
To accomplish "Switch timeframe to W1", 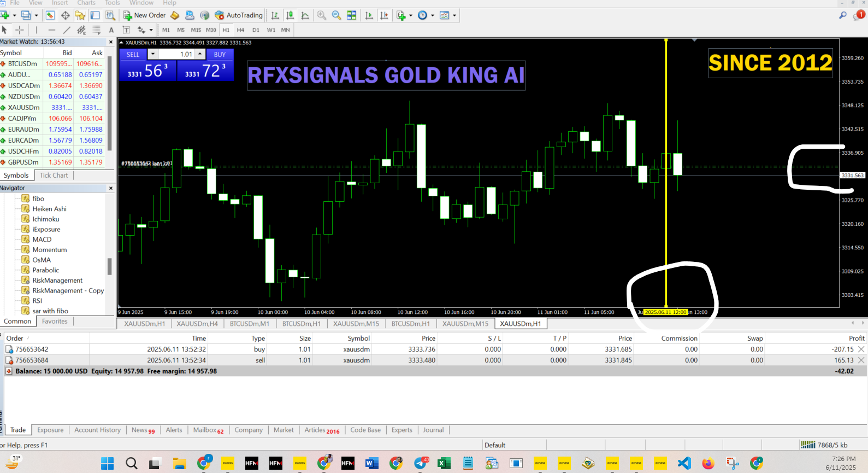I will (271, 30).
